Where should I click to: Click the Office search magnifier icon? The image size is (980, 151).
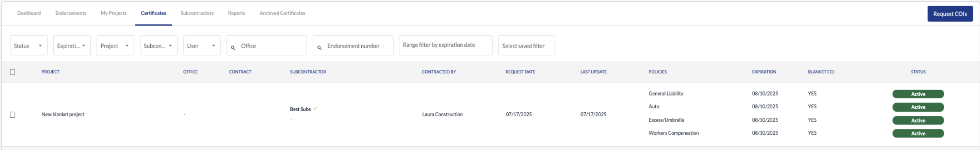pyautogui.click(x=233, y=48)
